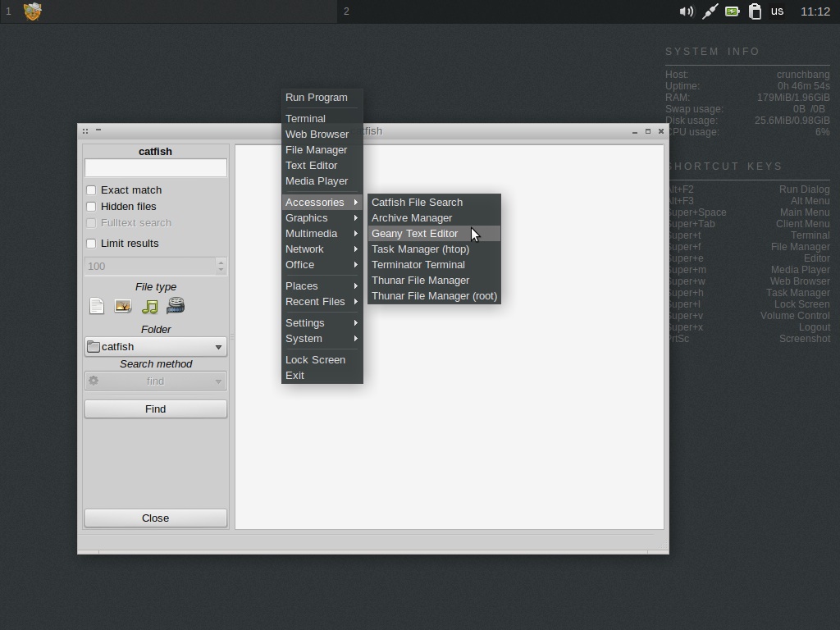The width and height of the screenshot is (840, 630).
Task: Select Lock Screen menu entry
Action: pos(322,360)
